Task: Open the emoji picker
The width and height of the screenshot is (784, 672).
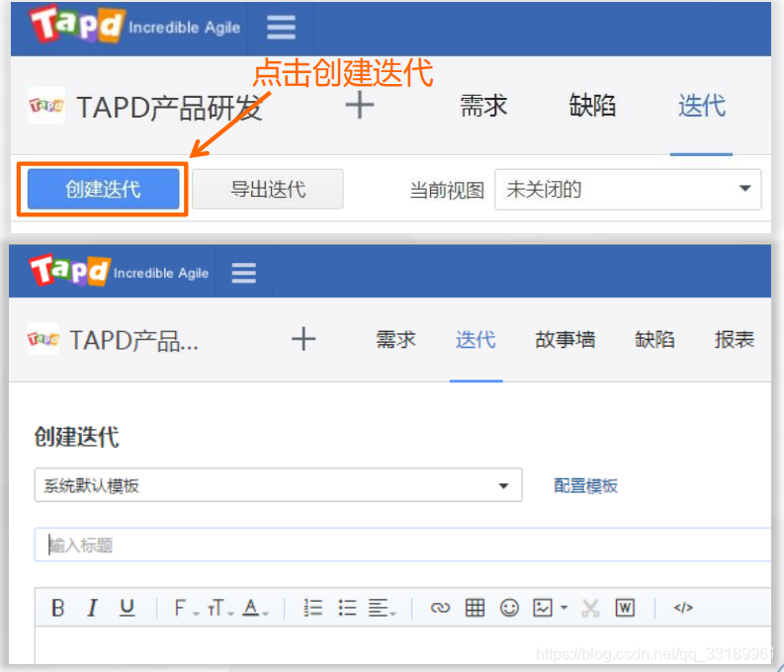Action: point(509,608)
